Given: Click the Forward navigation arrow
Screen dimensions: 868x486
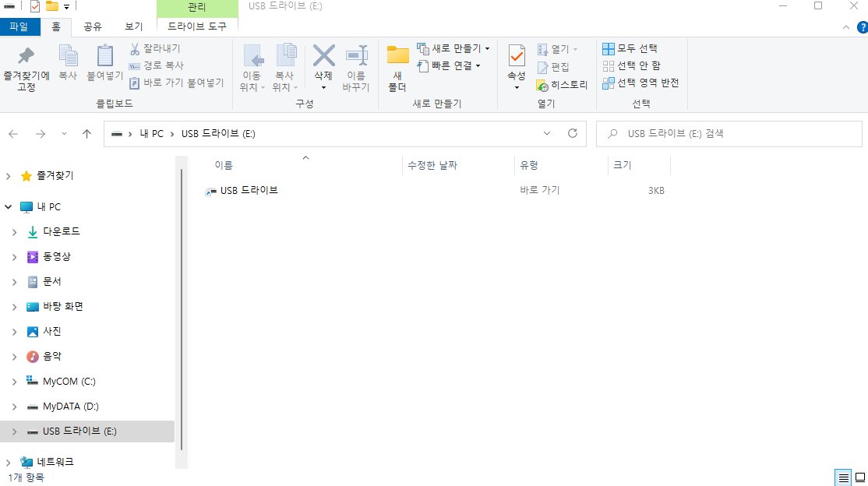Looking at the screenshot, I should point(41,134).
